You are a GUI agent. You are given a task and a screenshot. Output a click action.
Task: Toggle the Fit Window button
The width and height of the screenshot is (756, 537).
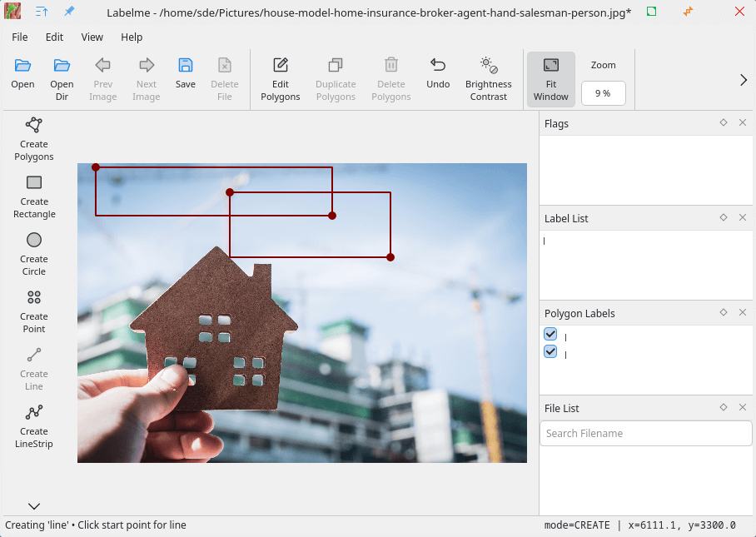[550, 79]
